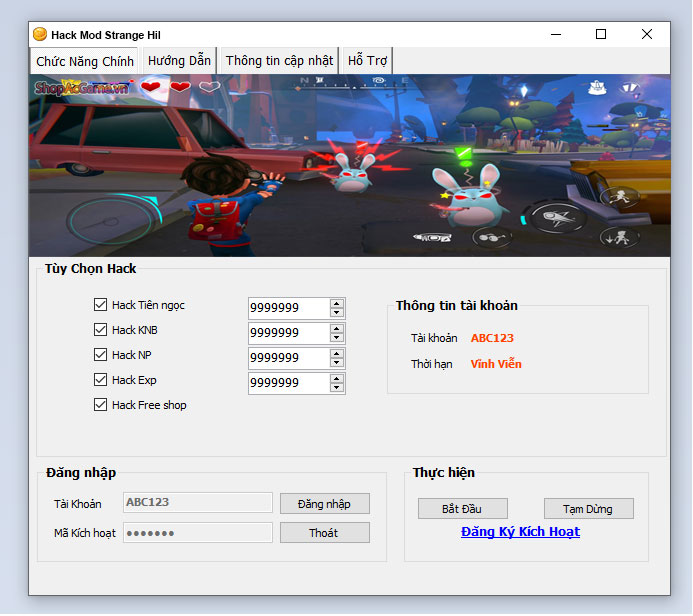Increase Hack Exp value with up arrow

click(x=337, y=378)
